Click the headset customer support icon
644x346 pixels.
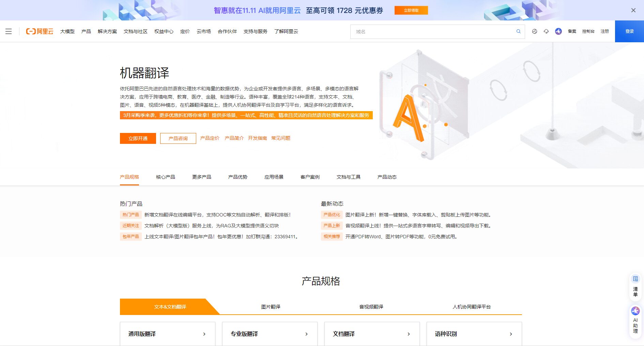click(546, 31)
